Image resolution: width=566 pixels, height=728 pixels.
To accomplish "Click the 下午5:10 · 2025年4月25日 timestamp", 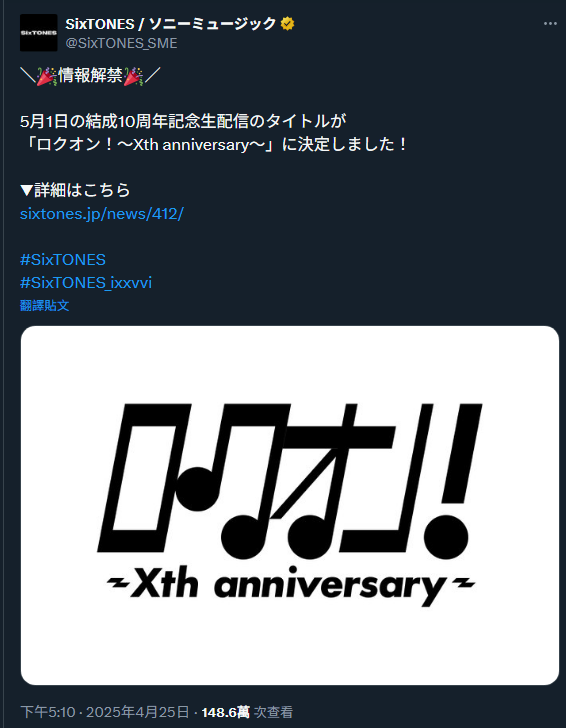I will coord(104,712).
